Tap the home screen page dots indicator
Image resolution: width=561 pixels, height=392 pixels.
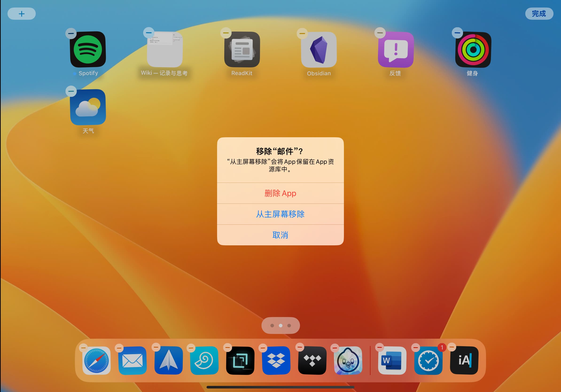(280, 325)
